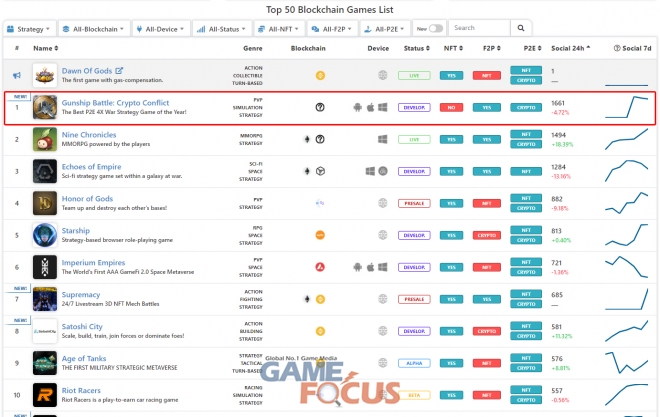The height and width of the screenshot is (417, 660).
Task: Sort by the Name column header
Action: click(x=45, y=48)
